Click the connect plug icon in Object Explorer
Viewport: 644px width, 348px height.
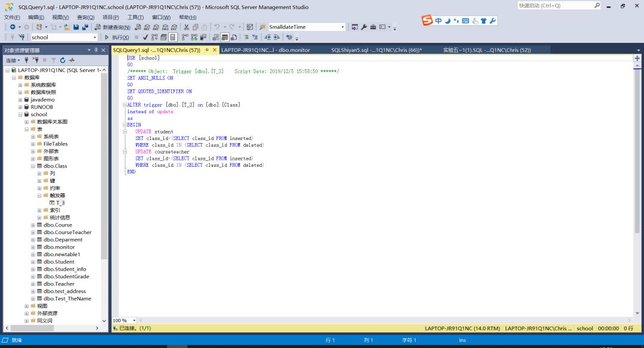point(27,60)
